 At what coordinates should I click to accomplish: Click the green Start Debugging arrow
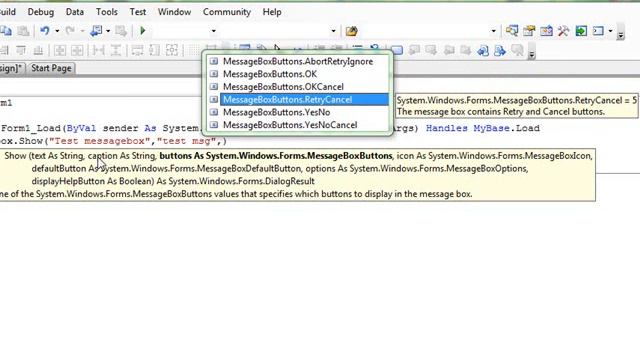point(142,31)
